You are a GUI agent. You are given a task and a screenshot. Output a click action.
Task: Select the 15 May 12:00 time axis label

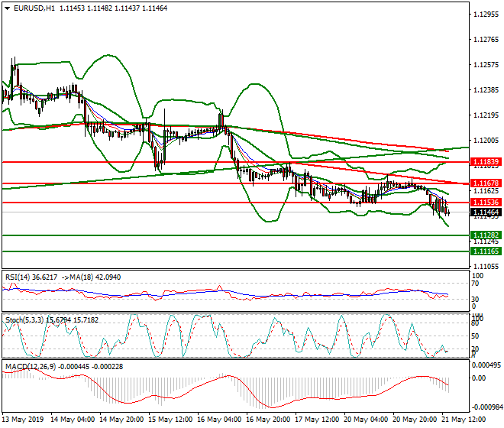pos(171,420)
